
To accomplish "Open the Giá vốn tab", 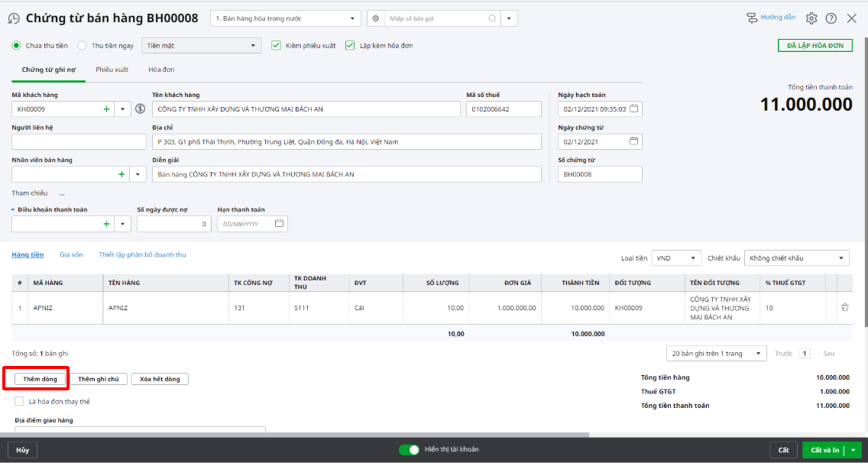I will [71, 254].
